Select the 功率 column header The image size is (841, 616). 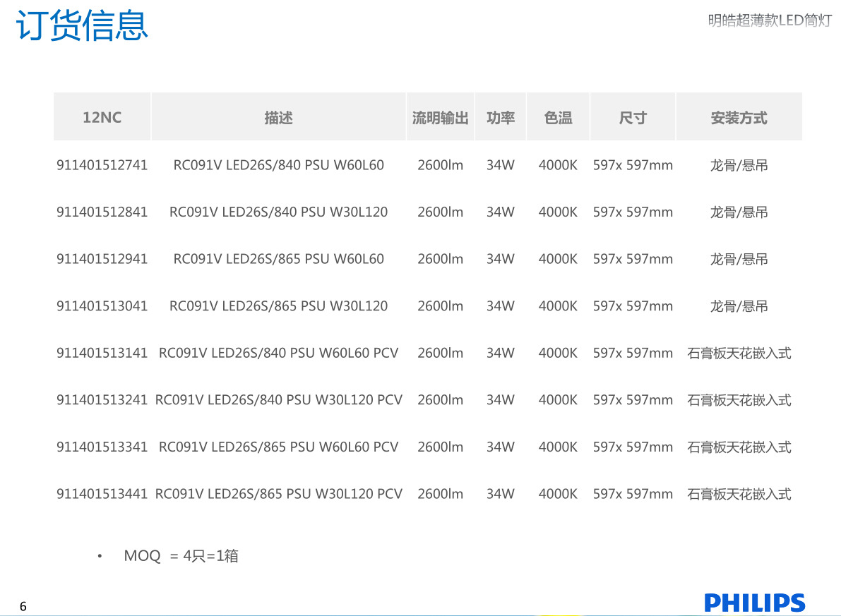[x=501, y=117]
